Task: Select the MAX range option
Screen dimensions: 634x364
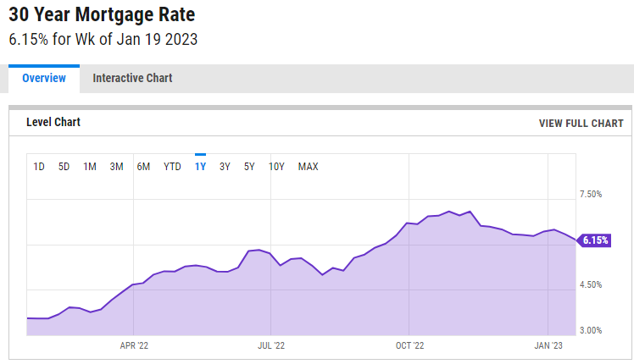Action: [309, 167]
